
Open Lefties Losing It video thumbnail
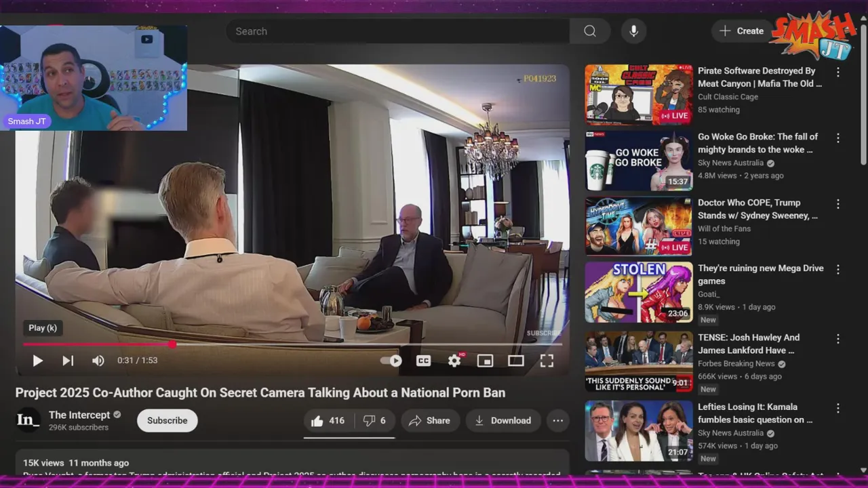tap(639, 431)
